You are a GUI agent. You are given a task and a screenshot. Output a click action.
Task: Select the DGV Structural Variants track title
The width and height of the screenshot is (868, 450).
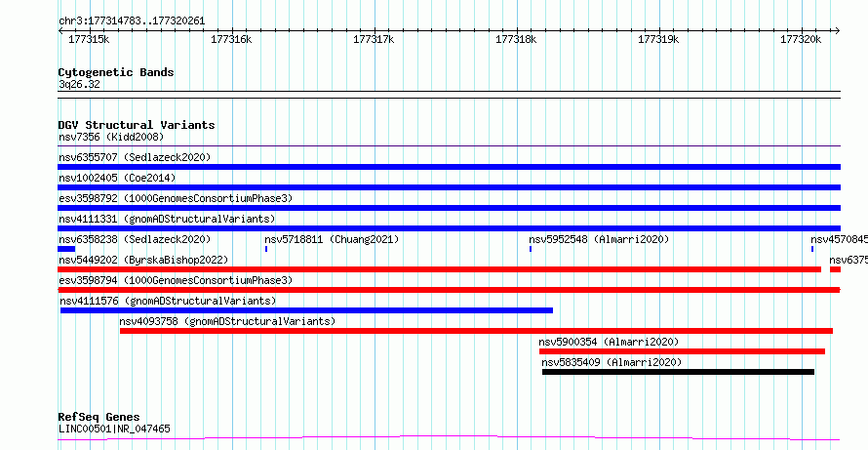137,125
